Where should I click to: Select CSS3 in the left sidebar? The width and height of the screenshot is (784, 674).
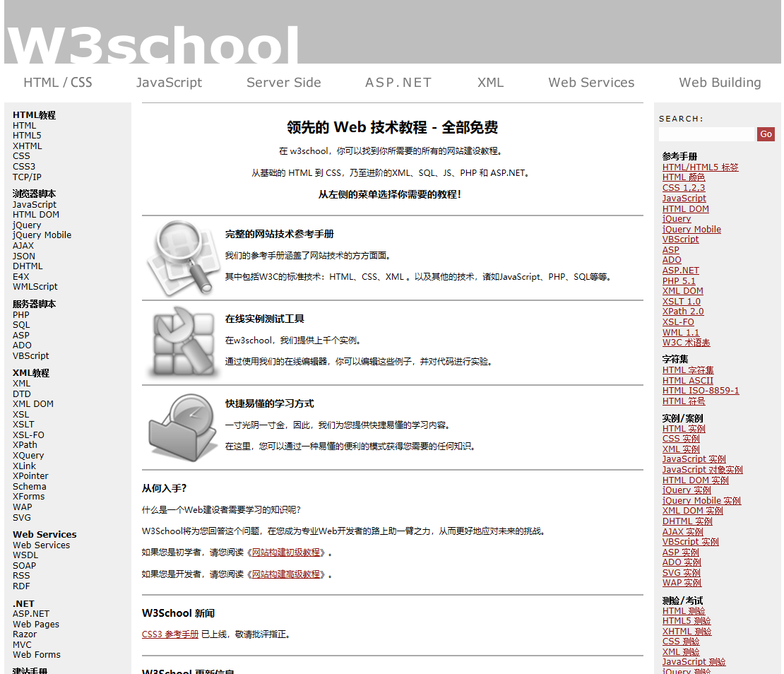[24, 167]
